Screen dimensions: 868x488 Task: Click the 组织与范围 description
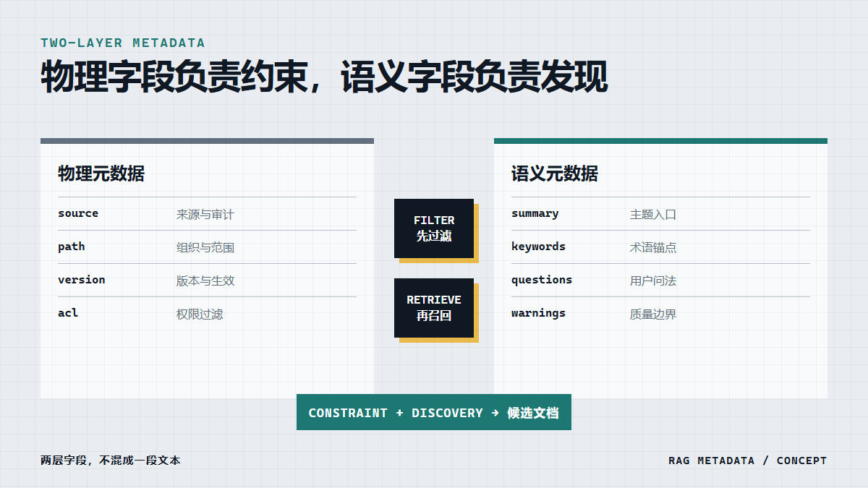click(x=205, y=248)
